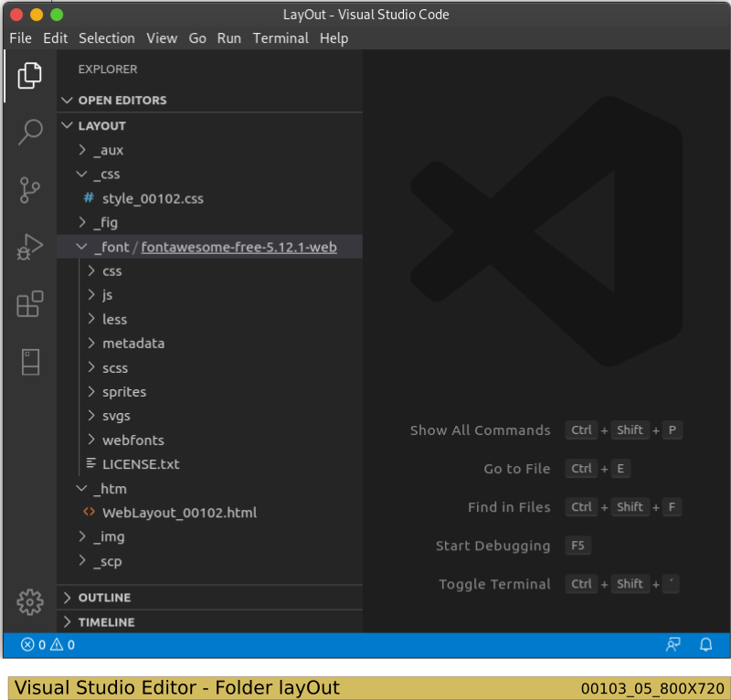The width and height of the screenshot is (731, 700).
Task: Select fontawesome-free-5.12.1-web folder link
Action: coord(238,247)
